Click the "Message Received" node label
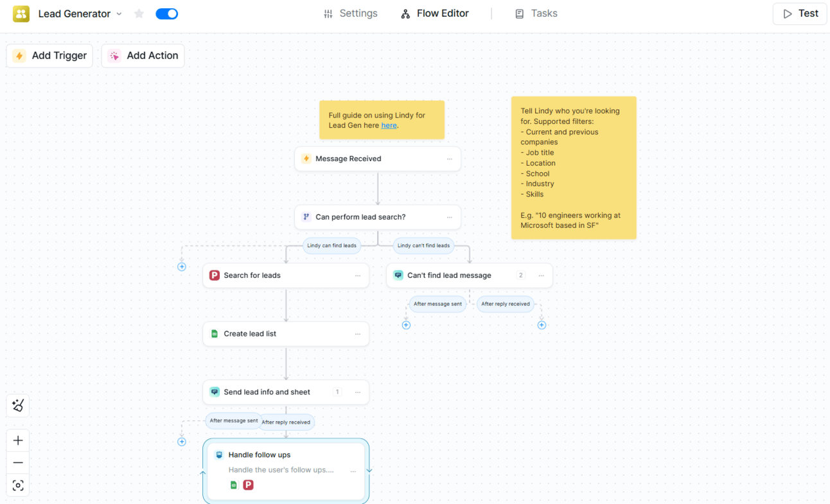 (348, 159)
